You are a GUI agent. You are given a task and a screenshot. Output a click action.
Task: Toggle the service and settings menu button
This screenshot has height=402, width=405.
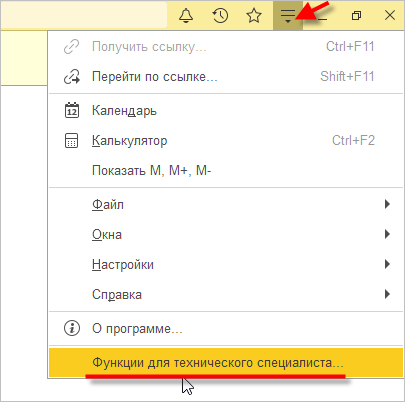[288, 15]
